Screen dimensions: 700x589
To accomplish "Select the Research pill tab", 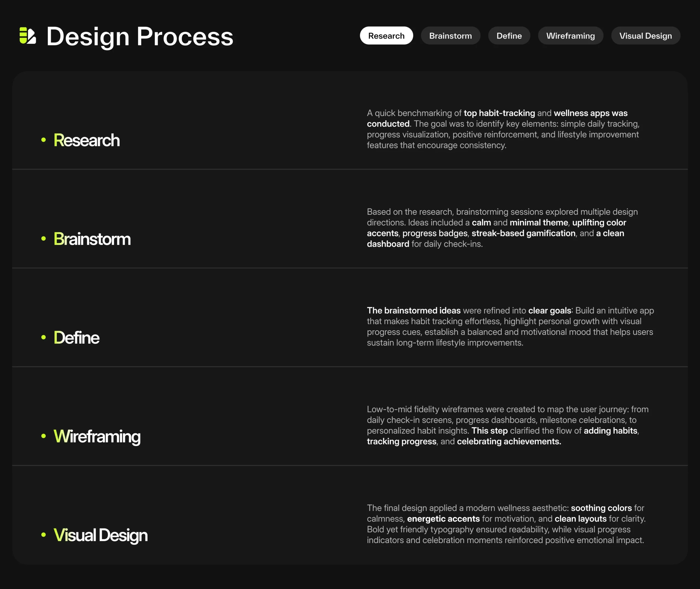I will click(x=386, y=36).
